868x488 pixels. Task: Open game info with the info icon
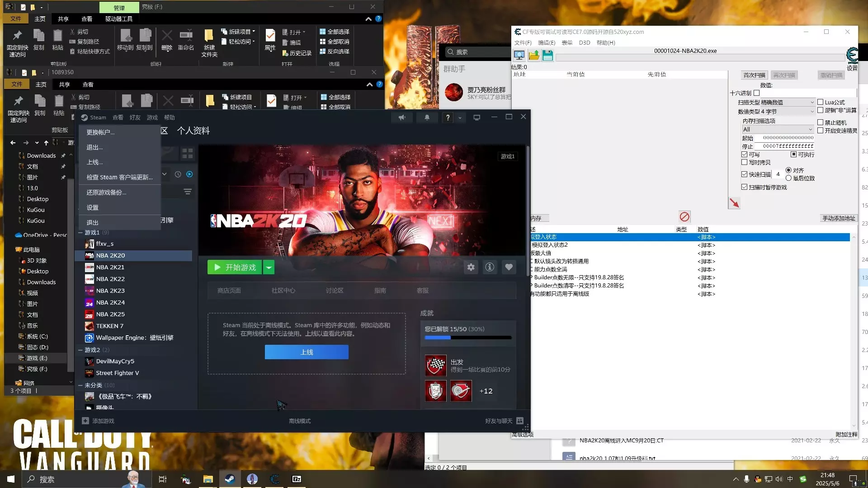(490, 267)
